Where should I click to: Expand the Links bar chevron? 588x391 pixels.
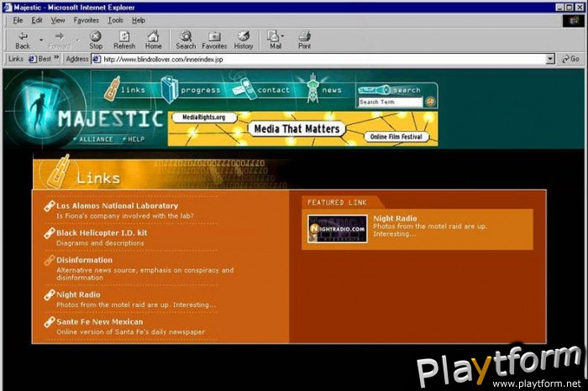coord(56,58)
